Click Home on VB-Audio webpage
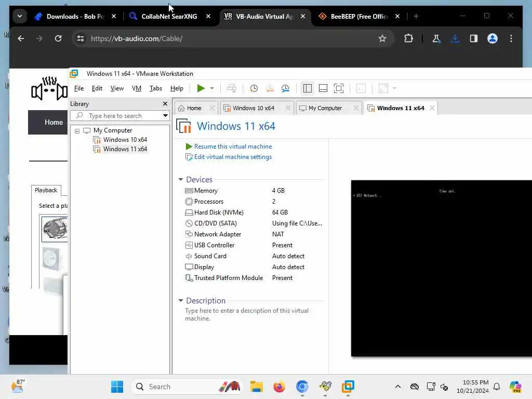Image resolution: width=532 pixels, height=399 pixels. click(x=54, y=122)
